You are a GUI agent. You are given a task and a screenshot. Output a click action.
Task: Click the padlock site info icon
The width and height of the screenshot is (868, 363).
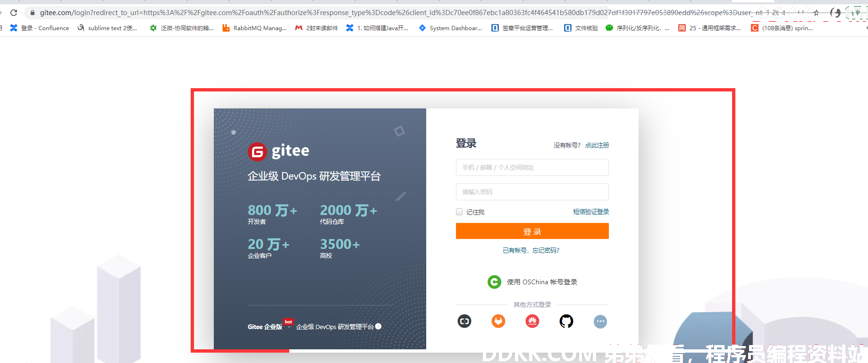pyautogui.click(x=33, y=13)
